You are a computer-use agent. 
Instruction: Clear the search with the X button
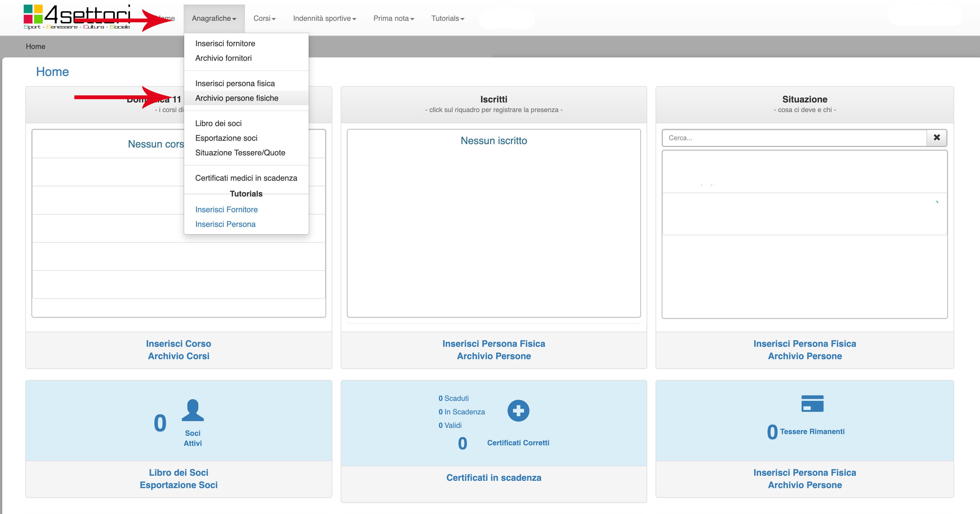tap(937, 138)
